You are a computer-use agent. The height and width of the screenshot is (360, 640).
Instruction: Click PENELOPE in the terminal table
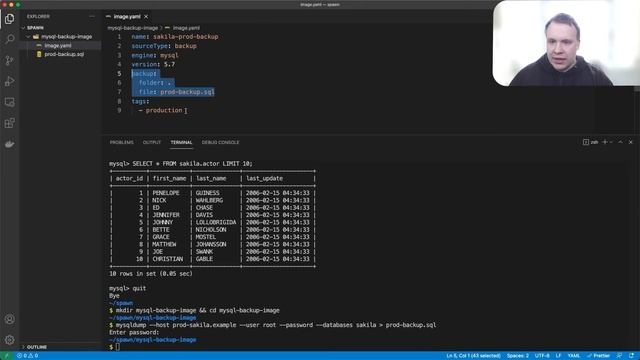(x=166, y=193)
